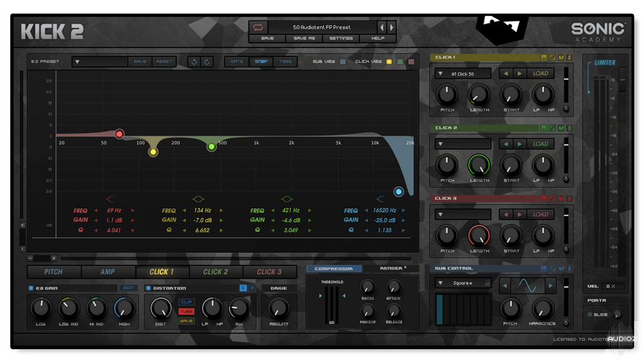Decrease the 1.135 Q value

tap(366, 231)
